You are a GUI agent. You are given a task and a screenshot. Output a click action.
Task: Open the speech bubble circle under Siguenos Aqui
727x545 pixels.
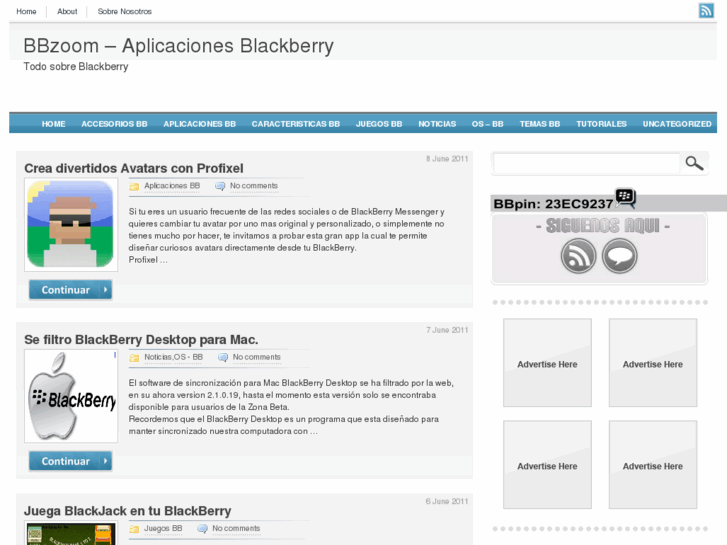[x=619, y=256]
